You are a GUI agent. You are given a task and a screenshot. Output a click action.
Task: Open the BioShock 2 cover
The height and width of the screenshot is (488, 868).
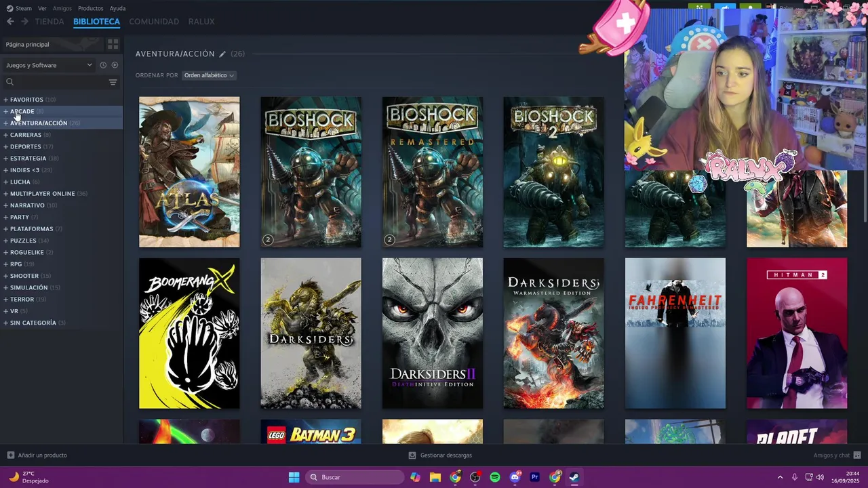[x=553, y=172]
